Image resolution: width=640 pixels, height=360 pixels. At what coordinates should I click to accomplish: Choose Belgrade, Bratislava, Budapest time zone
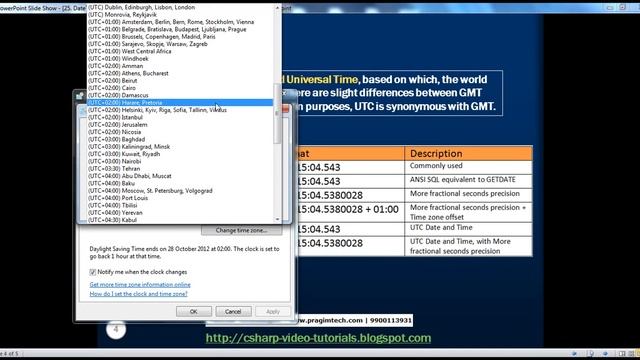[180, 29]
